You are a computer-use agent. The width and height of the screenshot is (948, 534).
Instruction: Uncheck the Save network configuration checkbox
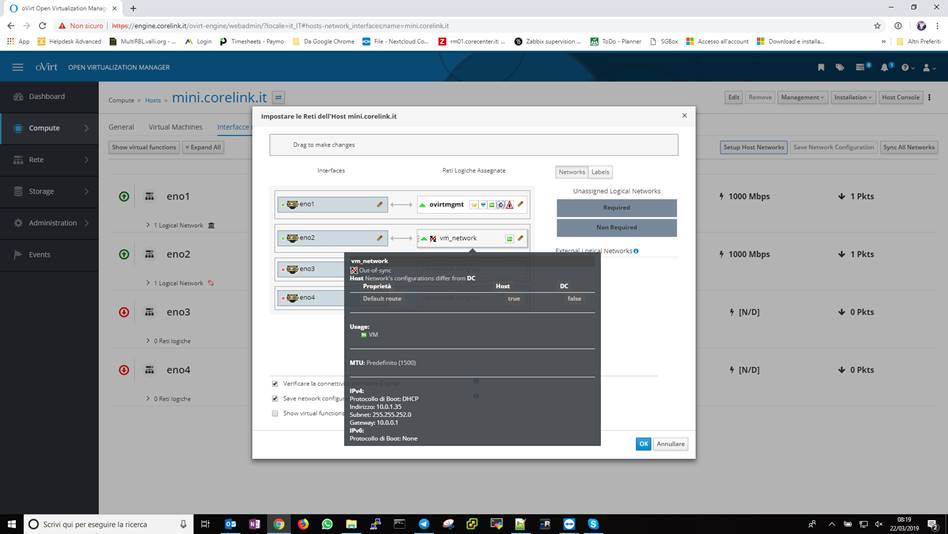[x=275, y=398]
